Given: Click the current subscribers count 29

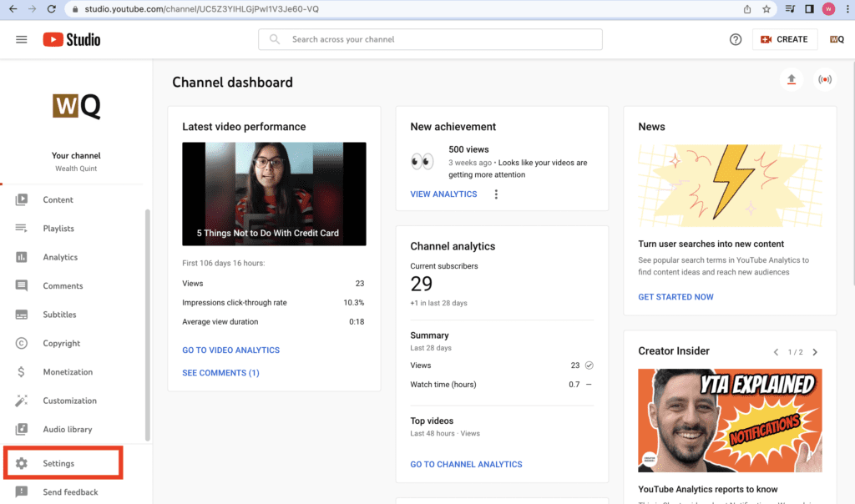Looking at the screenshot, I should tap(421, 284).
